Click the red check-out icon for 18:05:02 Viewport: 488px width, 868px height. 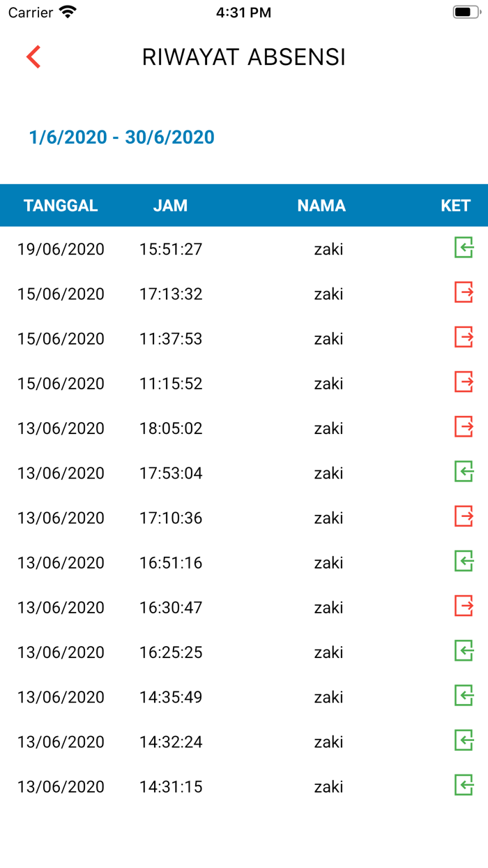coord(464,428)
